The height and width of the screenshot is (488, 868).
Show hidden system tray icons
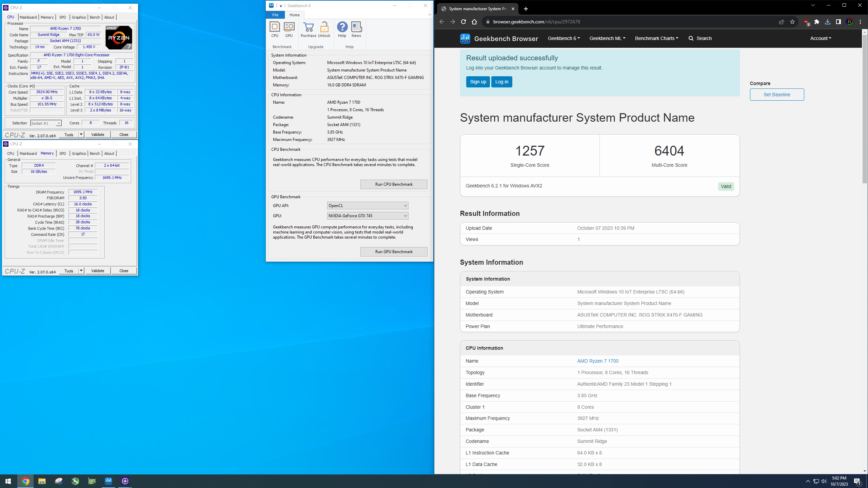[808, 481]
